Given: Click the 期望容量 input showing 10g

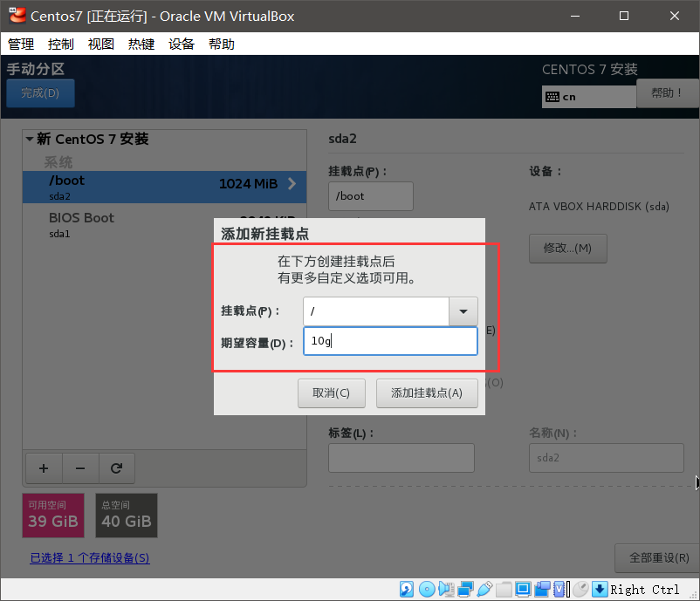Looking at the screenshot, I should (390, 341).
